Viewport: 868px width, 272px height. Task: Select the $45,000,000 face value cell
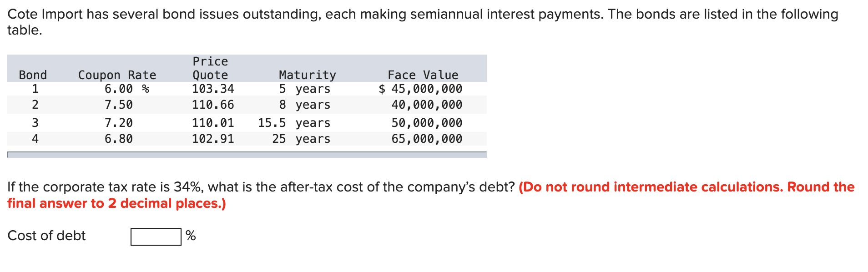[419, 89]
